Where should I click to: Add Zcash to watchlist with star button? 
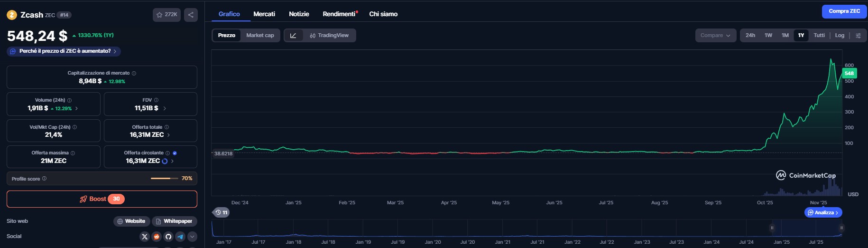pos(166,15)
